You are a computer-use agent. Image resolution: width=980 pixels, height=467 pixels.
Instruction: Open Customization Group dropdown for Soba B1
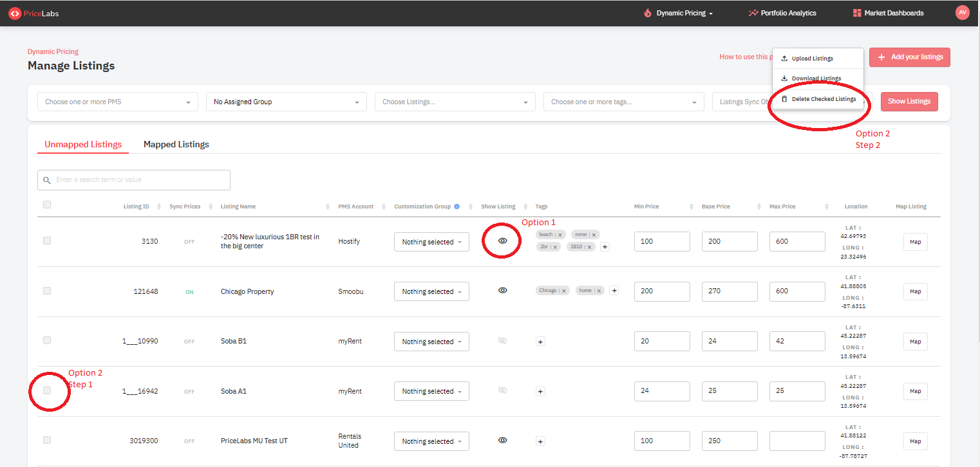(431, 342)
